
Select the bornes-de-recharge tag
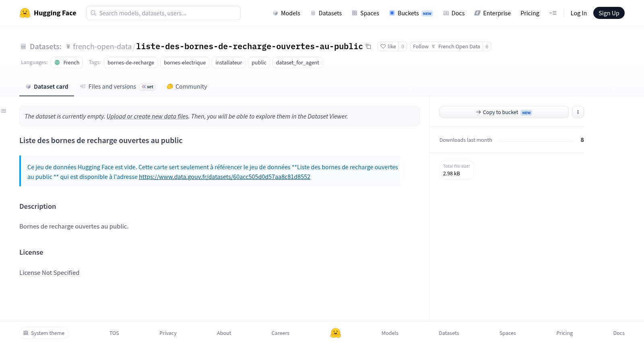[131, 62]
